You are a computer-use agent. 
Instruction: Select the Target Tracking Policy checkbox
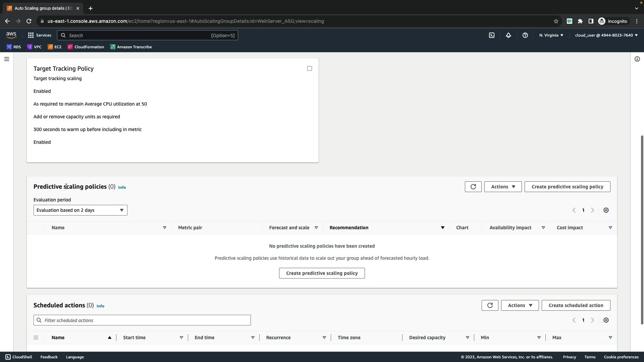tap(309, 68)
